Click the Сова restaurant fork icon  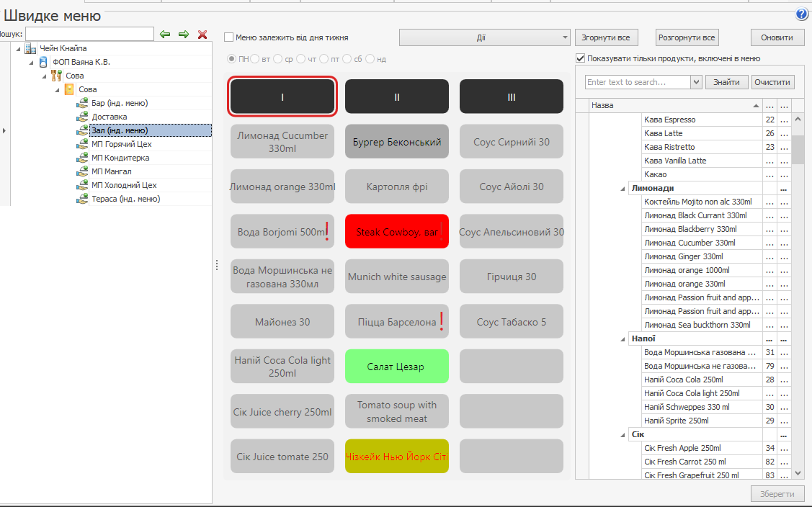(x=57, y=76)
